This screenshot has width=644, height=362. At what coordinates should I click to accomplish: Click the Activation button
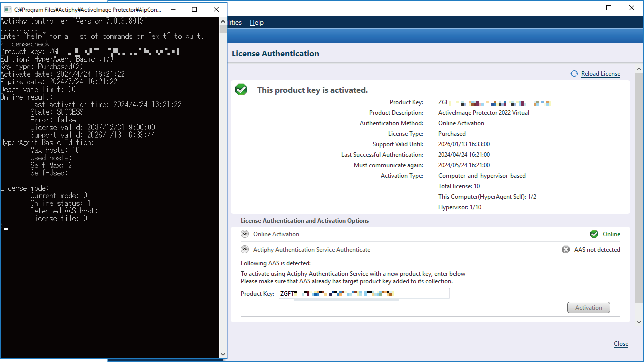[589, 308]
